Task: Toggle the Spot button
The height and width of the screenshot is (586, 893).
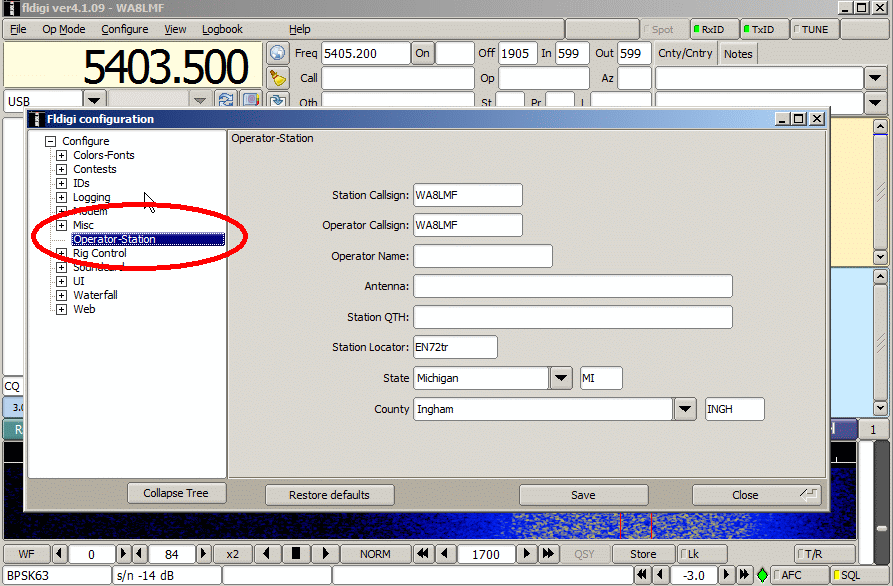Action: (663, 30)
